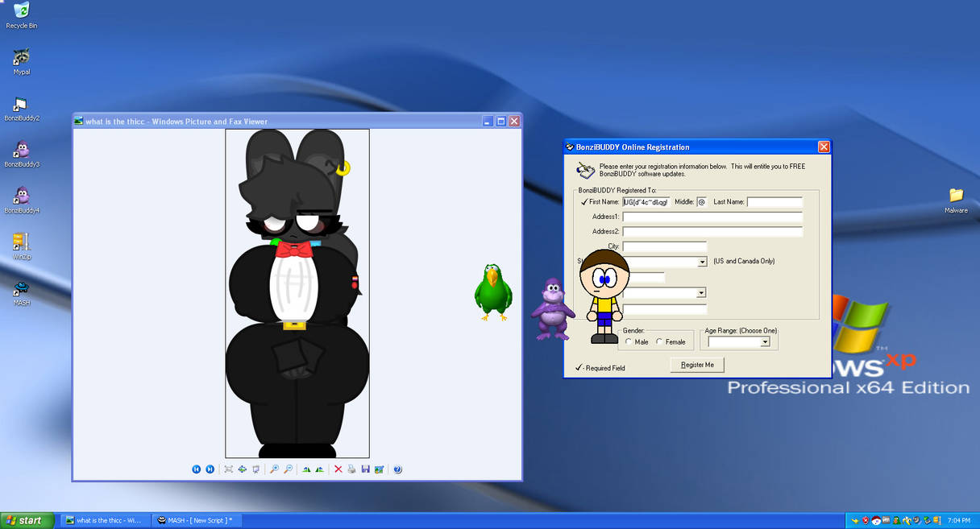Switch to 'what is the thicc' taskbar item
This screenshot has height=529, width=980.
104,521
